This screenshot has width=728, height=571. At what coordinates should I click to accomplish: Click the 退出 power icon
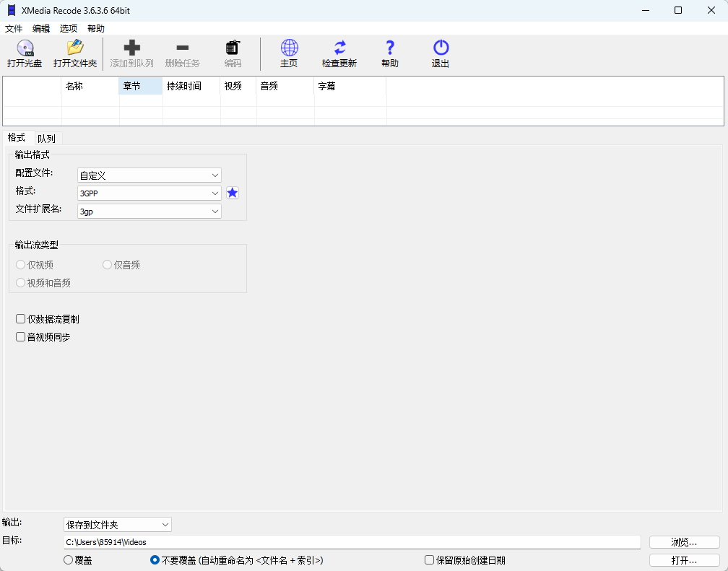[441, 48]
